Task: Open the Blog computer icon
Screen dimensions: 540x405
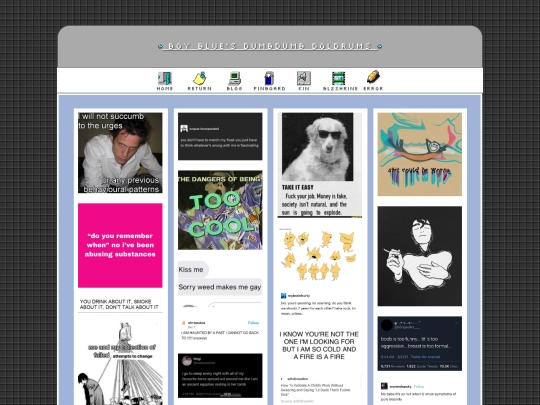Action: coord(235,78)
